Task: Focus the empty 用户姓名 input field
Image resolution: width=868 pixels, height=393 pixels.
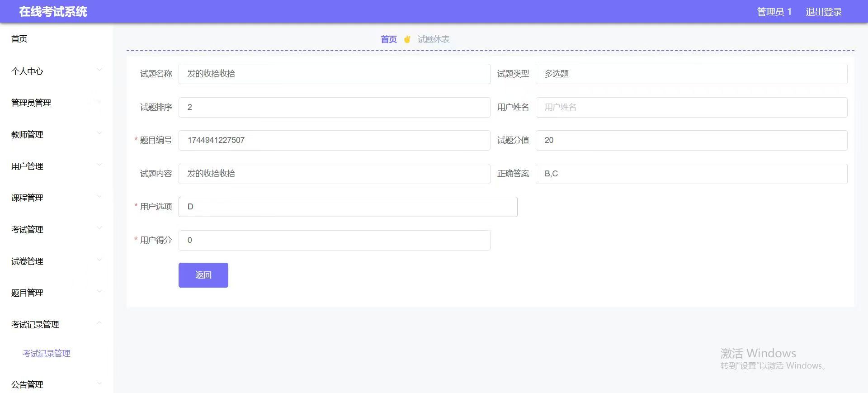Action: coord(692,107)
